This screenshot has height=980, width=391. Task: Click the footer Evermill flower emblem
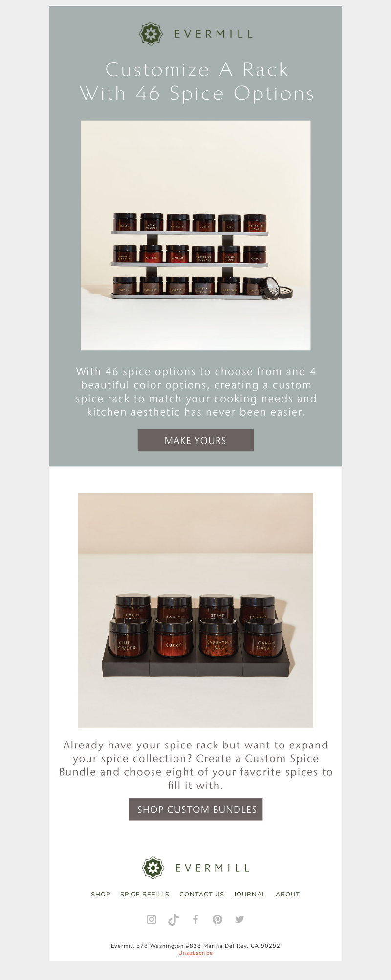tap(153, 868)
